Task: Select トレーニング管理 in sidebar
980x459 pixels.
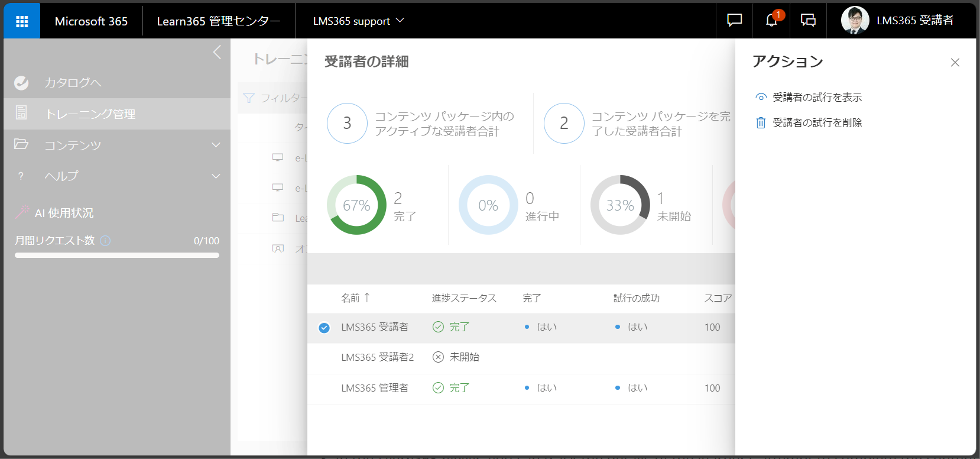Action: [x=117, y=114]
